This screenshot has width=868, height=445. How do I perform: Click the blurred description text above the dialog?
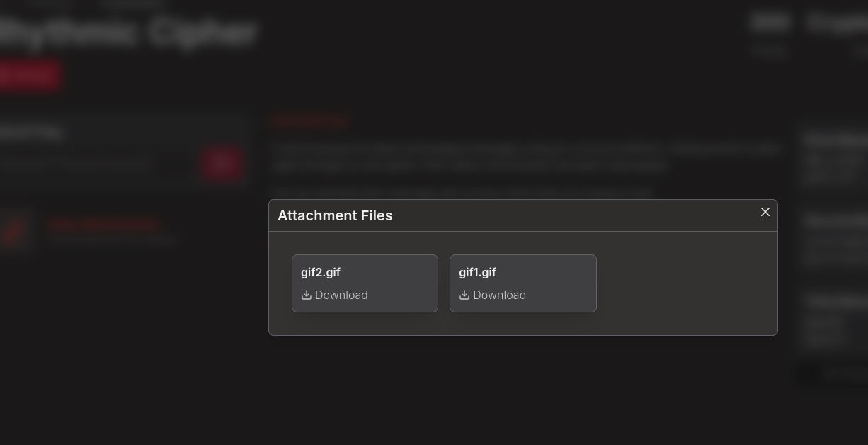524,156
